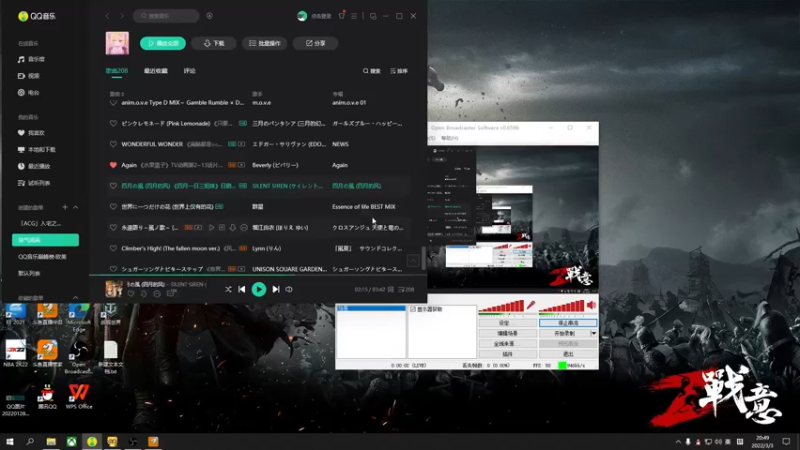
Task: Like Climber's High! using the heart icon
Action: (113, 248)
